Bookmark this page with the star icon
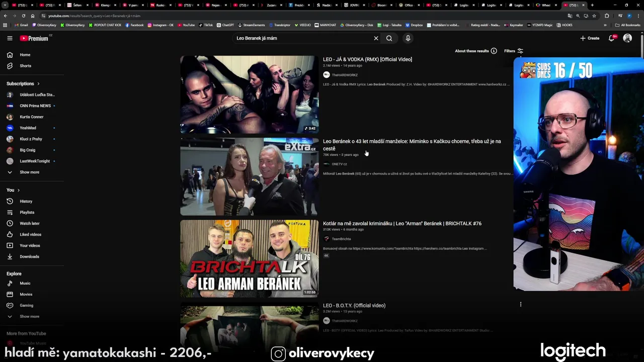 coord(594,16)
